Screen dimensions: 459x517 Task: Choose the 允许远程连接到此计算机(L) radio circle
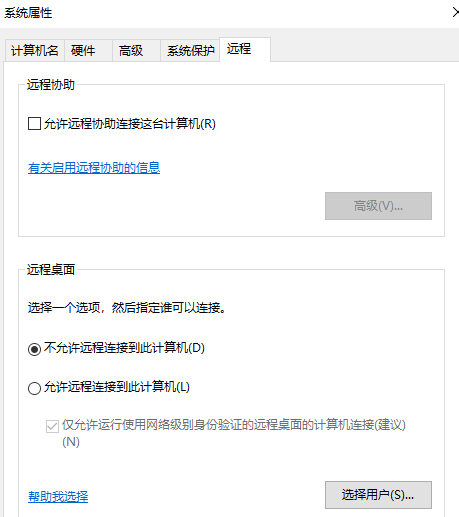(x=34, y=388)
